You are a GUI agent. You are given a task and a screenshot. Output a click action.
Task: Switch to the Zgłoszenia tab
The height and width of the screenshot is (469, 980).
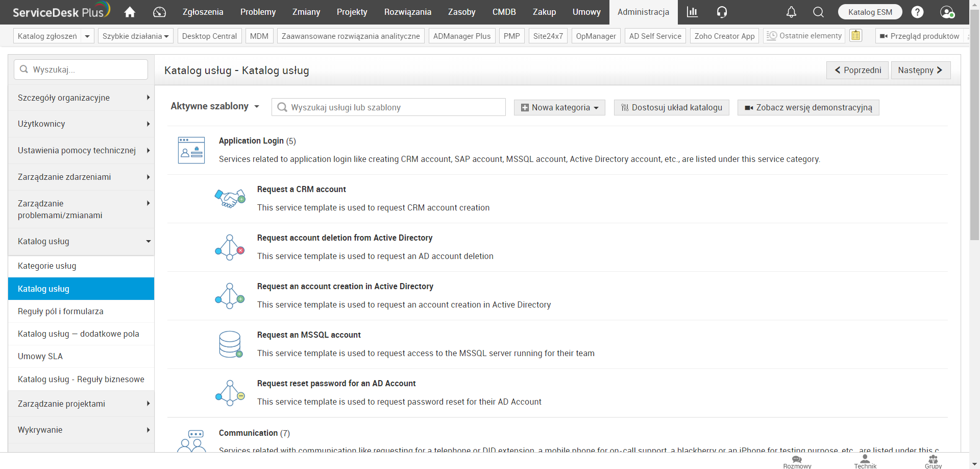coord(203,12)
